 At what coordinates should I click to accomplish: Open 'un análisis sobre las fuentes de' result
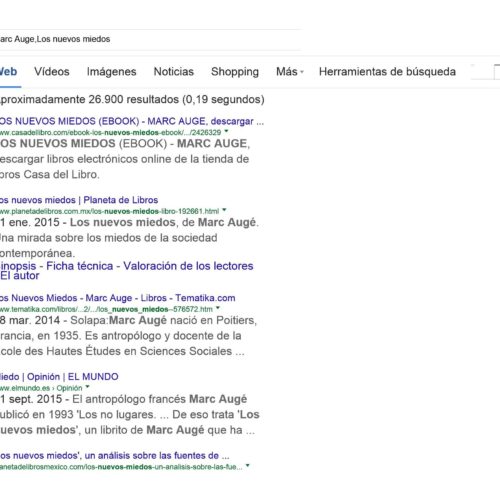click(115, 456)
